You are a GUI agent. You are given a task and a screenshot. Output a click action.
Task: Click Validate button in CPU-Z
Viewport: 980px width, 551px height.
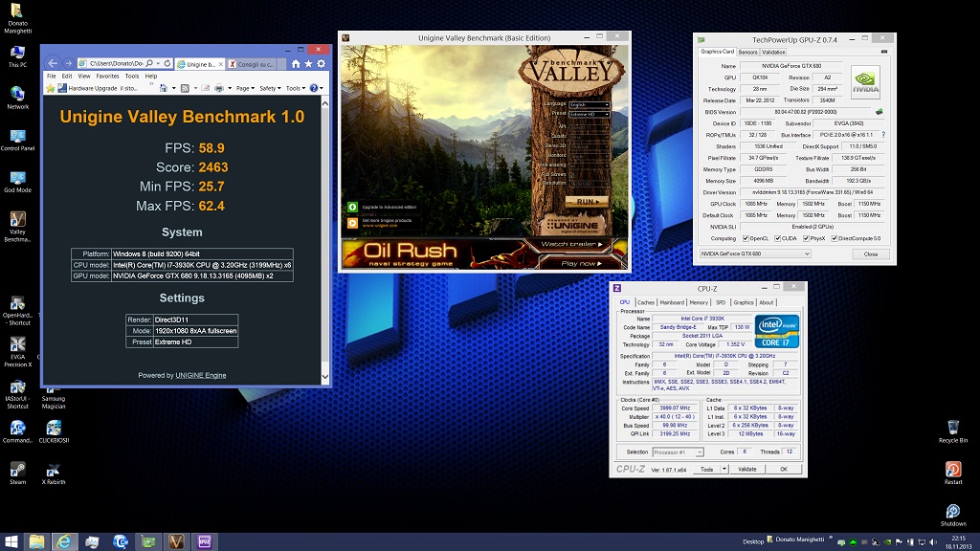[x=746, y=469]
